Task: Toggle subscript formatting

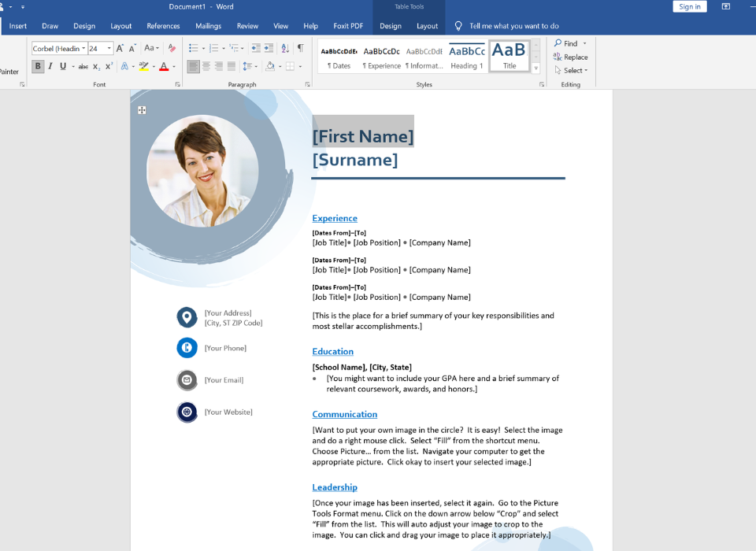Action: [x=96, y=67]
